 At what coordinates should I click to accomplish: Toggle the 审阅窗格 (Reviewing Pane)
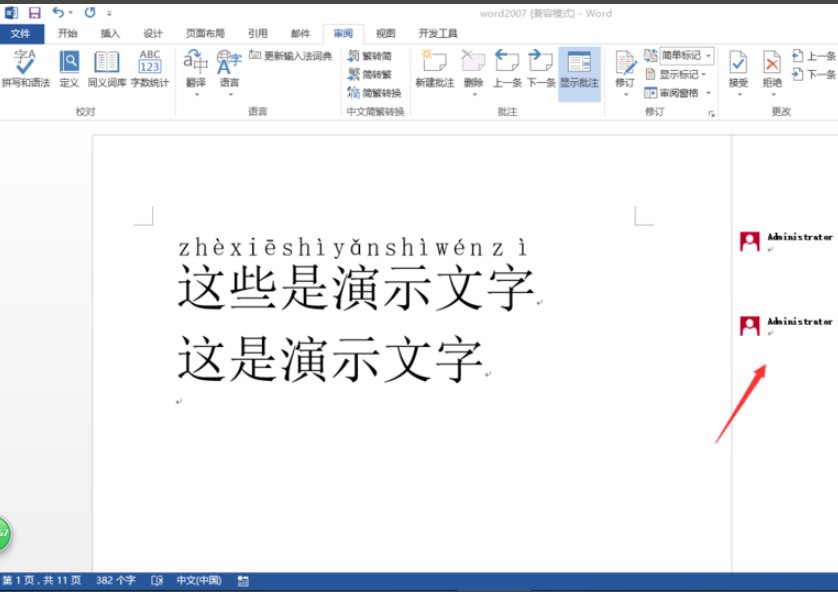(680, 92)
